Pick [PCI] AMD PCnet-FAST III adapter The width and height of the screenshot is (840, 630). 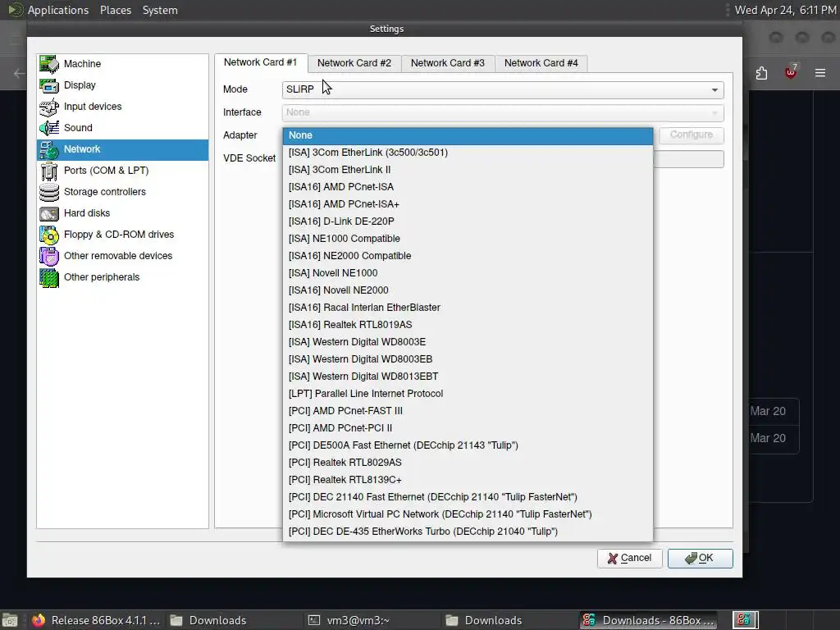468,411
